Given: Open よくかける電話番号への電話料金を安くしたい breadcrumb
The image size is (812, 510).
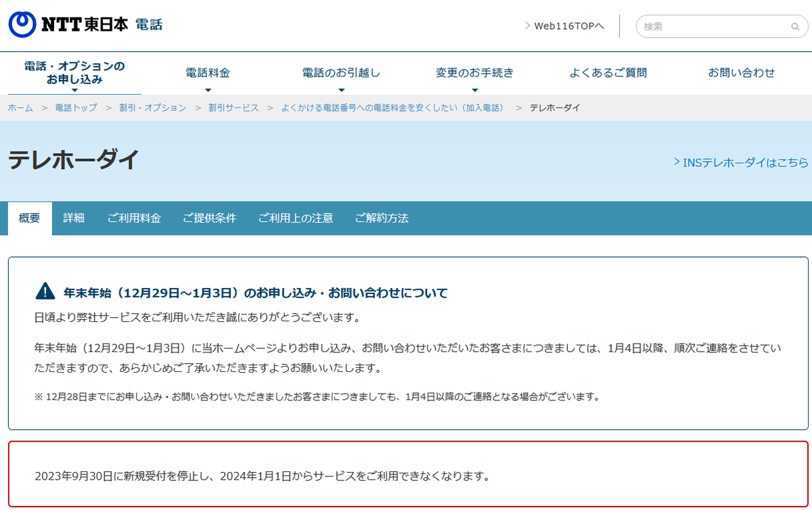Looking at the screenshot, I should (394, 108).
